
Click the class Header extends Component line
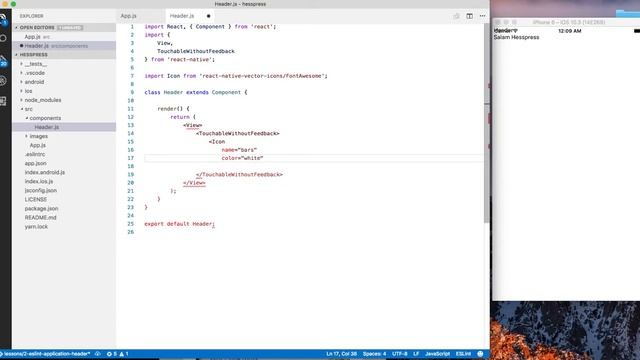click(196, 93)
